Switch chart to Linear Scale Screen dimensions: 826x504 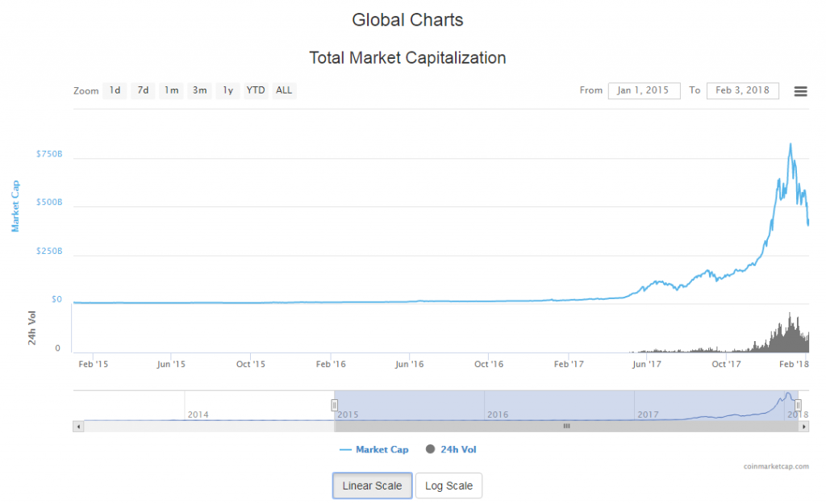tap(372, 485)
